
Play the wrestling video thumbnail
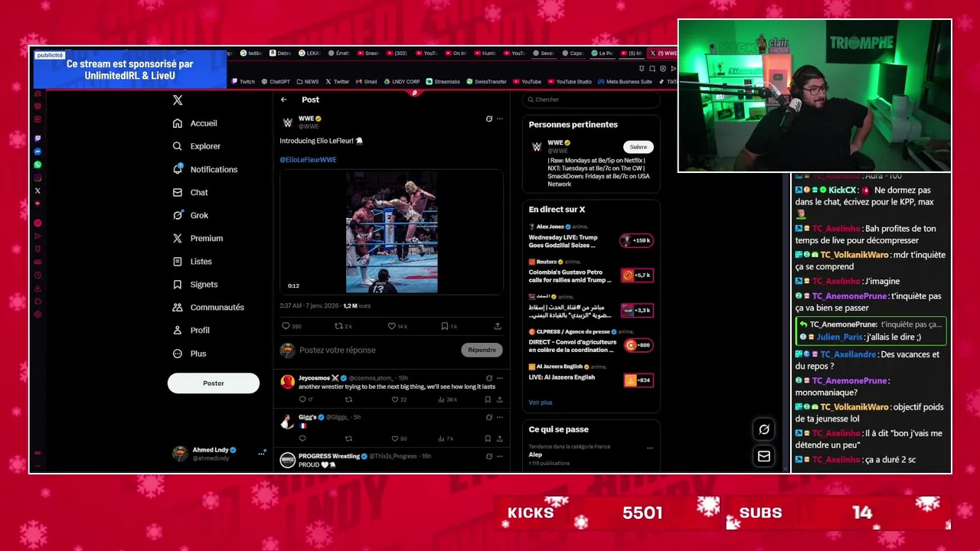(391, 232)
